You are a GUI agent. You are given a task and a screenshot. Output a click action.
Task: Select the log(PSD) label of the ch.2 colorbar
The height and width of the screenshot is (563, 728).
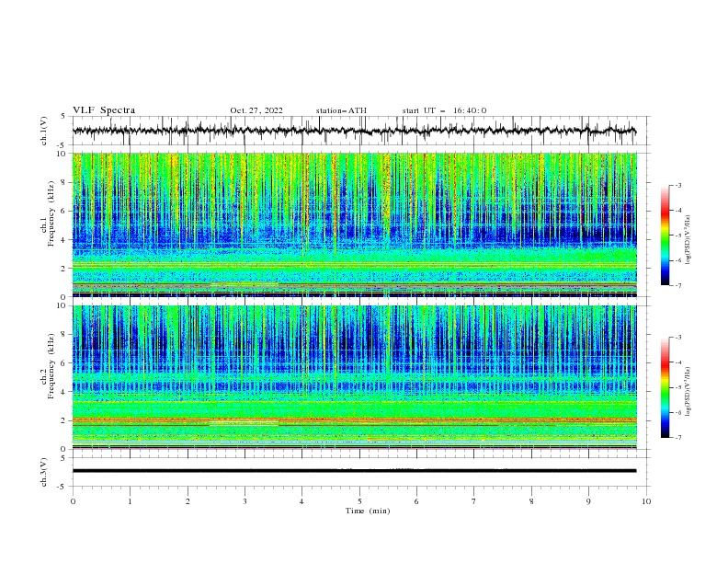688,392
